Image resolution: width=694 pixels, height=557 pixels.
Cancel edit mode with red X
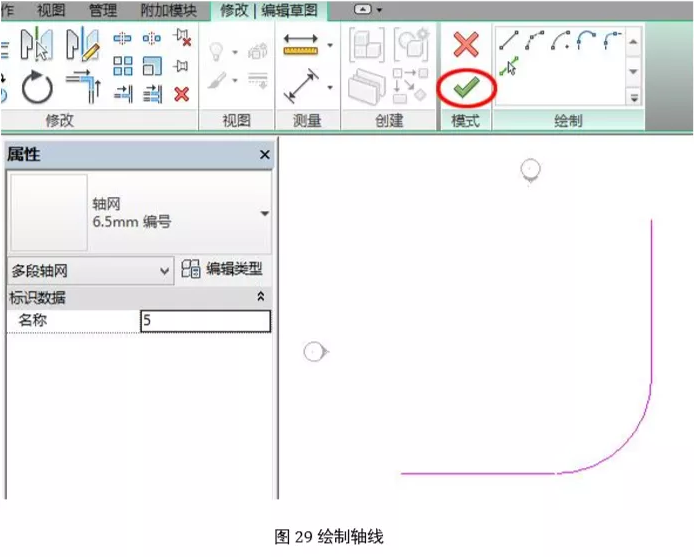pyautogui.click(x=465, y=45)
